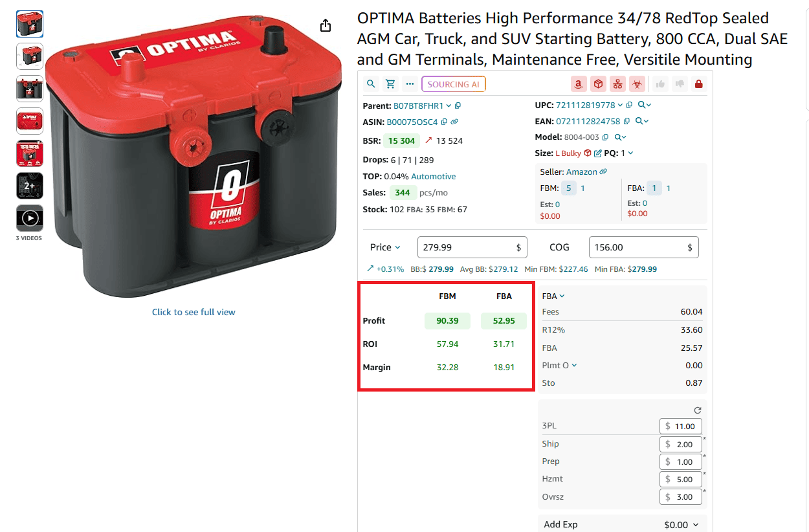Click the BB price 279.99 value
The height and width of the screenshot is (532, 809).
(x=441, y=269)
